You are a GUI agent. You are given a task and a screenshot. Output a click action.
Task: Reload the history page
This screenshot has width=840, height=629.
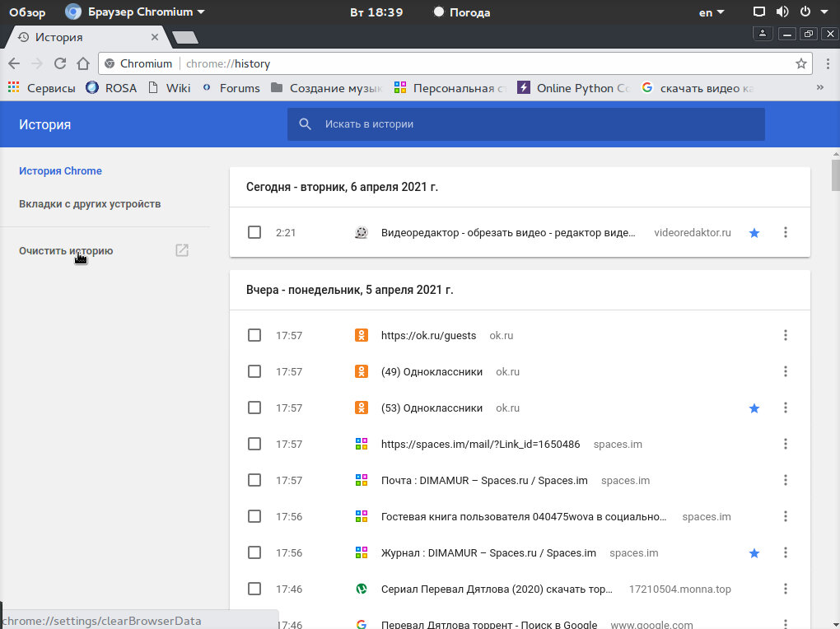click(60, 63)
